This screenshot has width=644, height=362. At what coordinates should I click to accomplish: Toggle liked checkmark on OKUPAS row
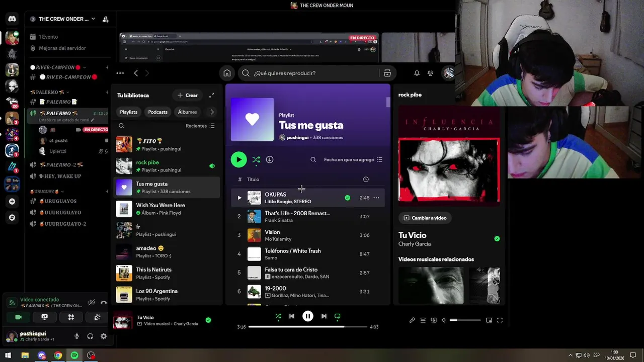coord(347,198)
